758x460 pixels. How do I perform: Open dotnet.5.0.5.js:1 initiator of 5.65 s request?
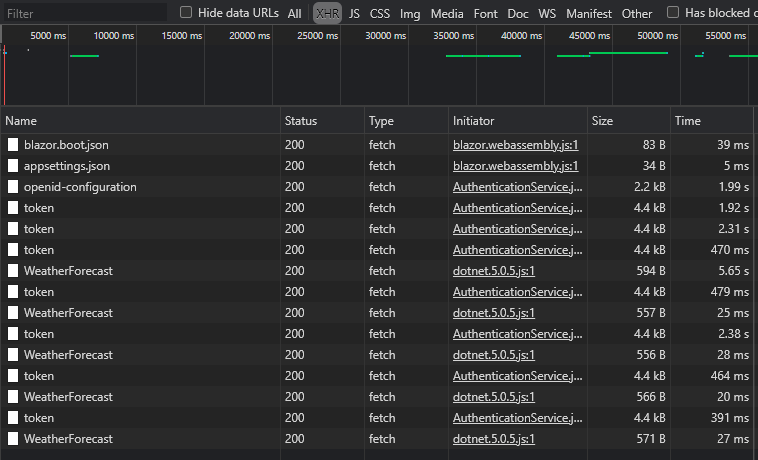494,271
